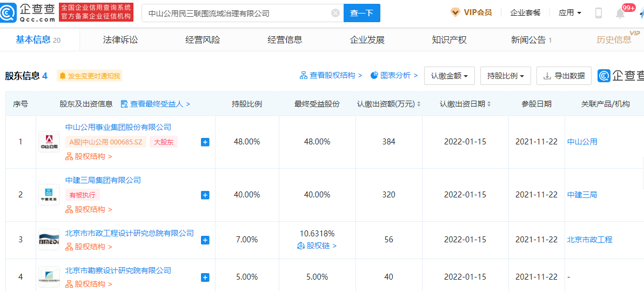
Task: Open the notifications bell icon
Action: (x=620, y=13)
